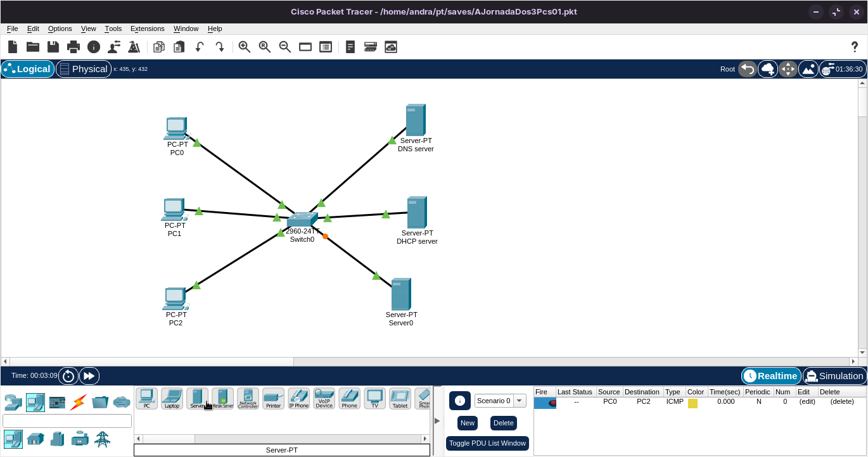Image resolution: width=868 pixels, height=457 pixels.
Task: Click the Zoom Out magnifier icon
Action: point(285,47)
